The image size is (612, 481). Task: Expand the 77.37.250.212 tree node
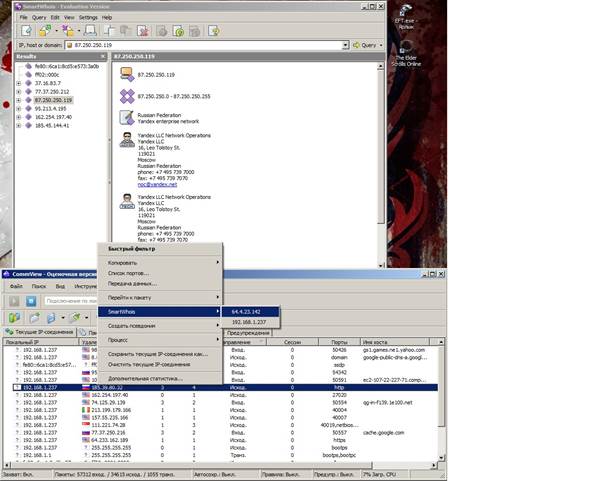[x=18, y=92]
